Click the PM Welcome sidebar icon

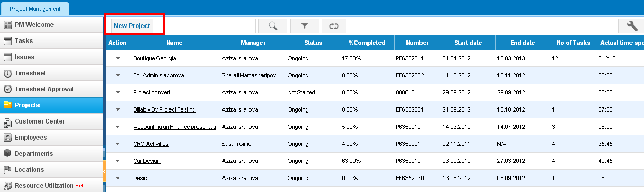click(8, 25)
